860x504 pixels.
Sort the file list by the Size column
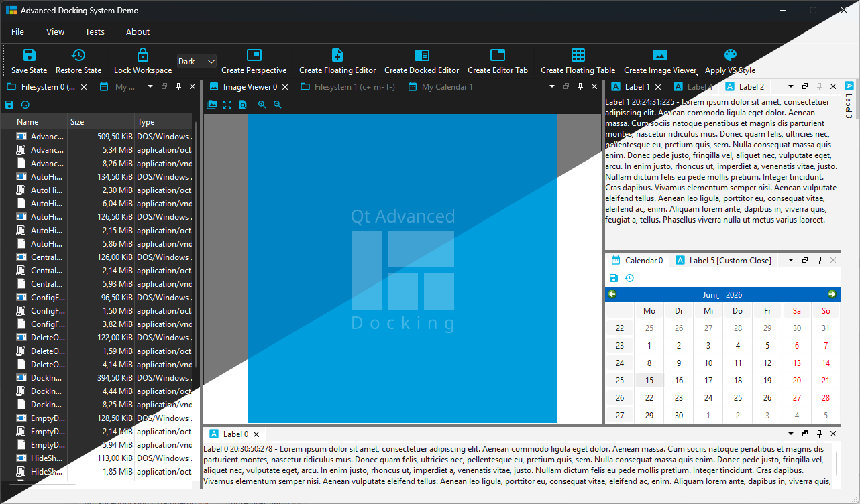tap(101, 122)
